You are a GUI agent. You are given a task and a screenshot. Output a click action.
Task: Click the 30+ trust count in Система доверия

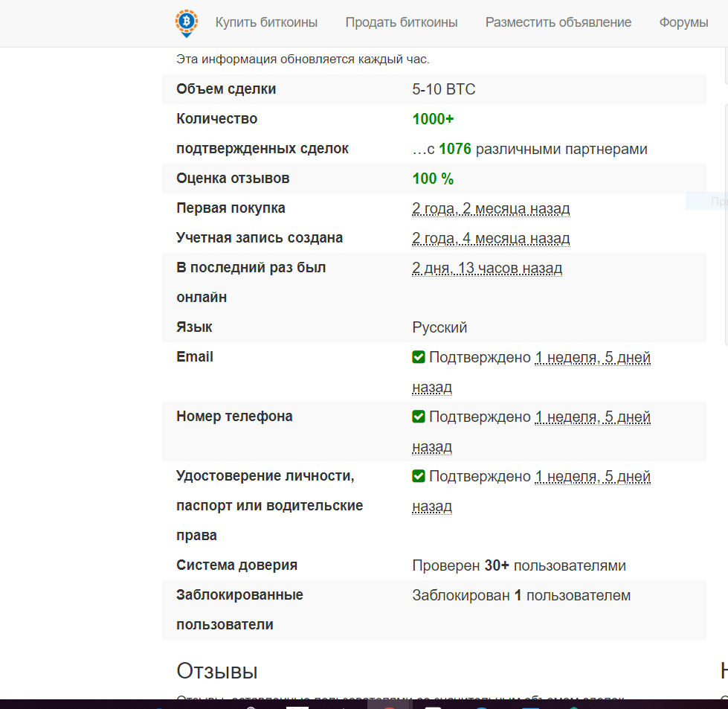point(496,565)
